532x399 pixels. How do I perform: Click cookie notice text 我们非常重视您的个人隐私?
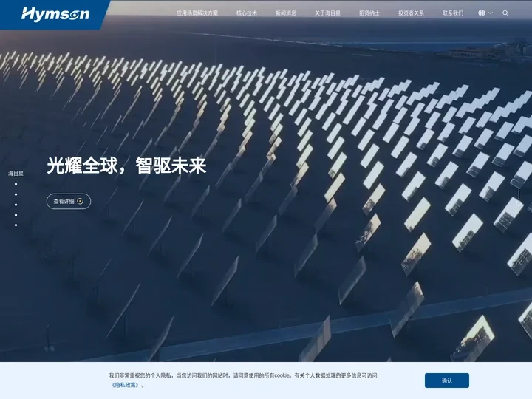click(140, 375)
